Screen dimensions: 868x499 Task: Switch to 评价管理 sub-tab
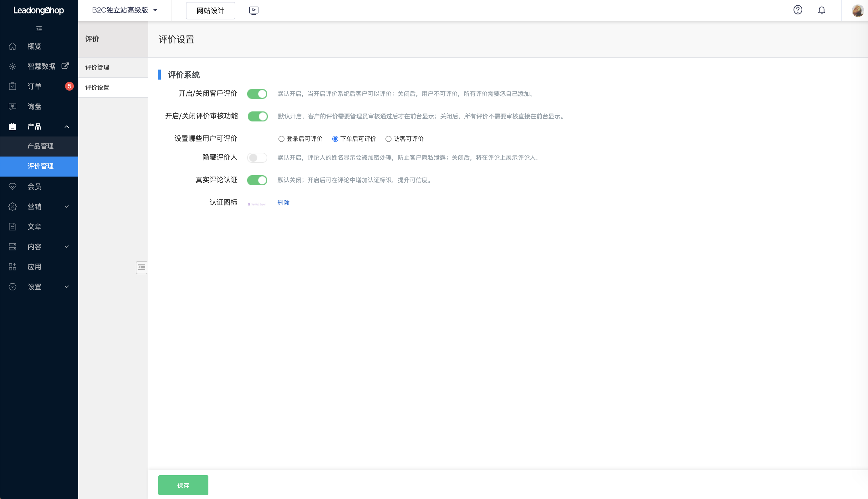click(x=97, y=67)
